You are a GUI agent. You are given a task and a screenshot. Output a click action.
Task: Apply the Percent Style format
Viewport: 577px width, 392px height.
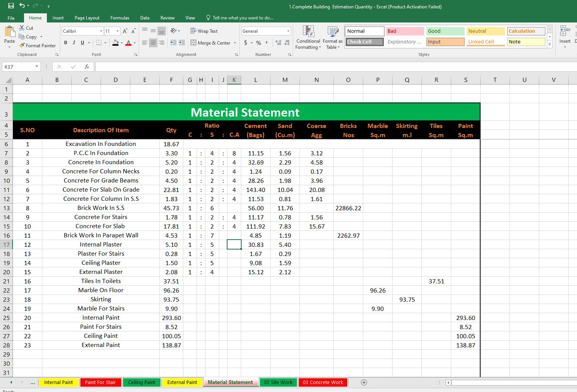pyautogui.click(x=258, y=43)
